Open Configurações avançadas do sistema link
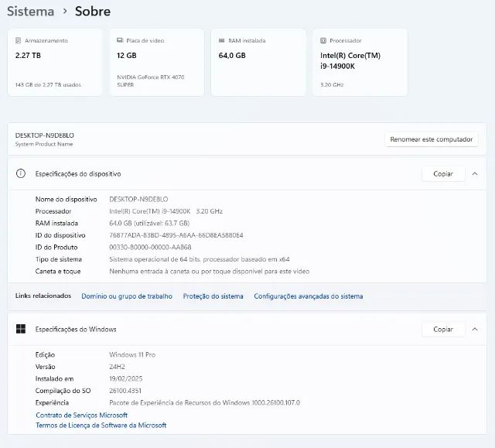This screenshot has height=448, width=495. click(309, 296)
